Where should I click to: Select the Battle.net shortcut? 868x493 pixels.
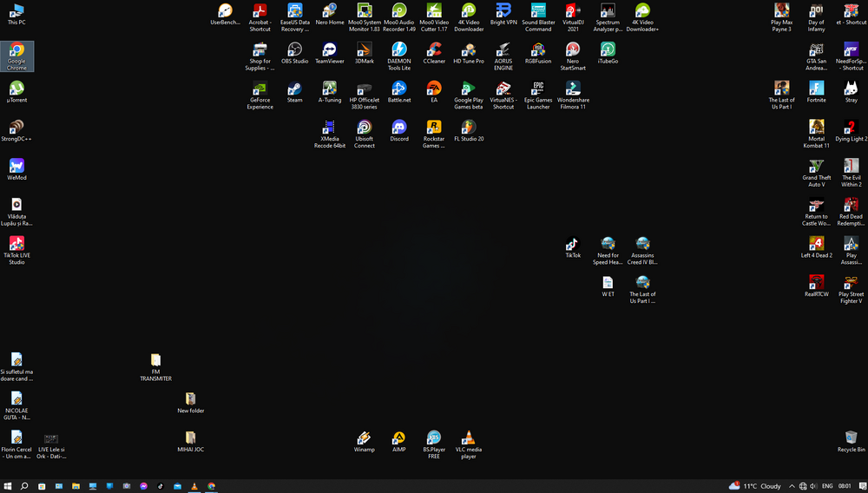[399, 92]
